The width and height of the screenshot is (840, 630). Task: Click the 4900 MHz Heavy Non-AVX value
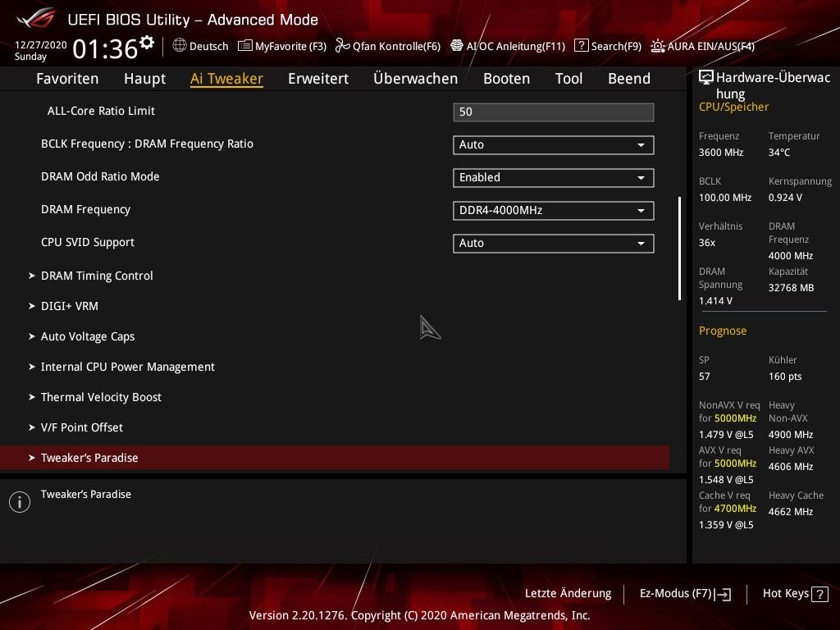coord(790,435)
